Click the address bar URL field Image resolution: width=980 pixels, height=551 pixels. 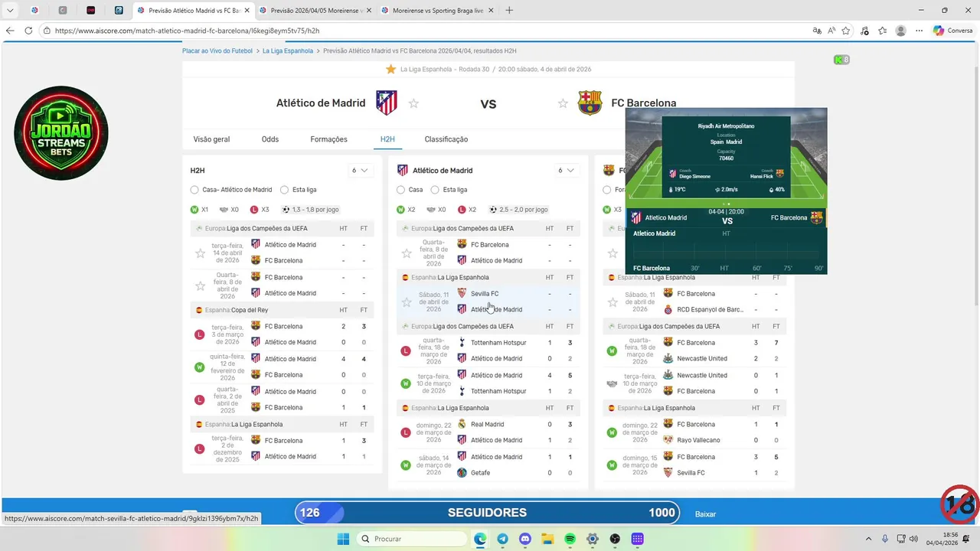tap(429, 31)
